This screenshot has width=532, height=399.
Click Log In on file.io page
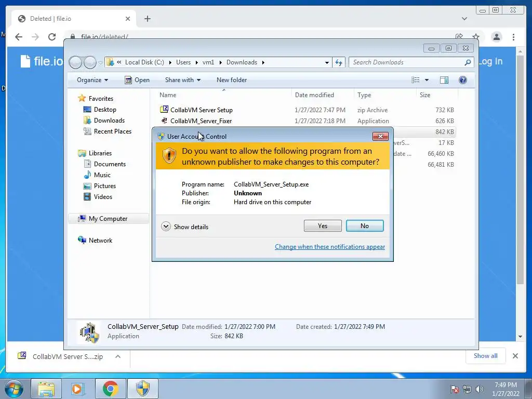point(490,61)
